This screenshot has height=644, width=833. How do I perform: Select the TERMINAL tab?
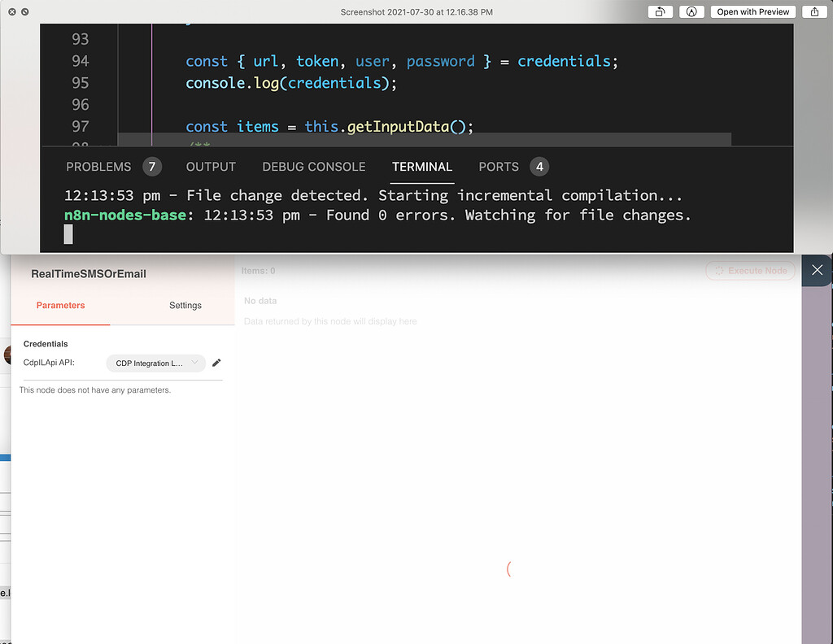(x=421, y=166)
